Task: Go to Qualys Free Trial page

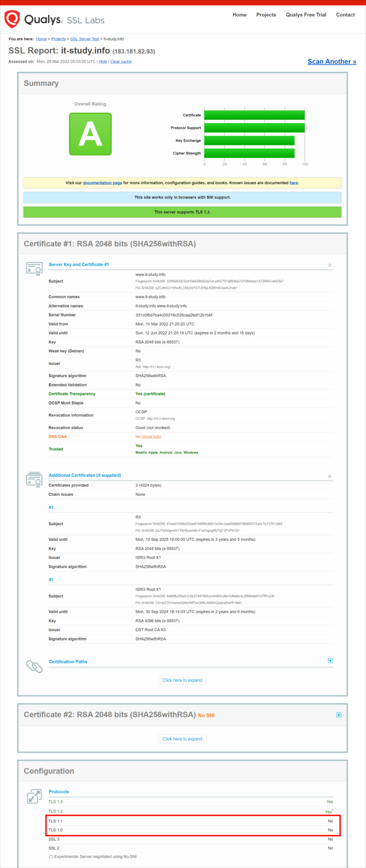Action: tap(306, 15)
